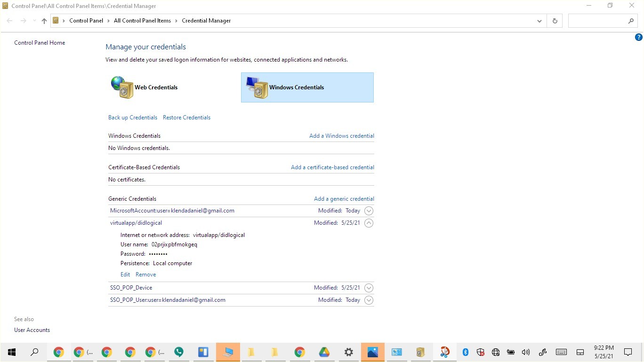Expand the MicrosoftAccount credential entry
Viewport: 644px width, 362px height.
[369, 211]
